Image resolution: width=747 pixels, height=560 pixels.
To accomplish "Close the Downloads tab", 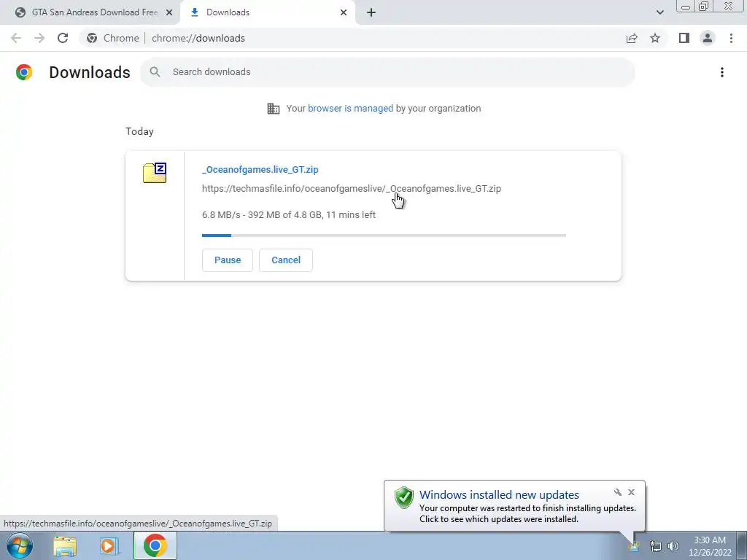I will [344, 12].
